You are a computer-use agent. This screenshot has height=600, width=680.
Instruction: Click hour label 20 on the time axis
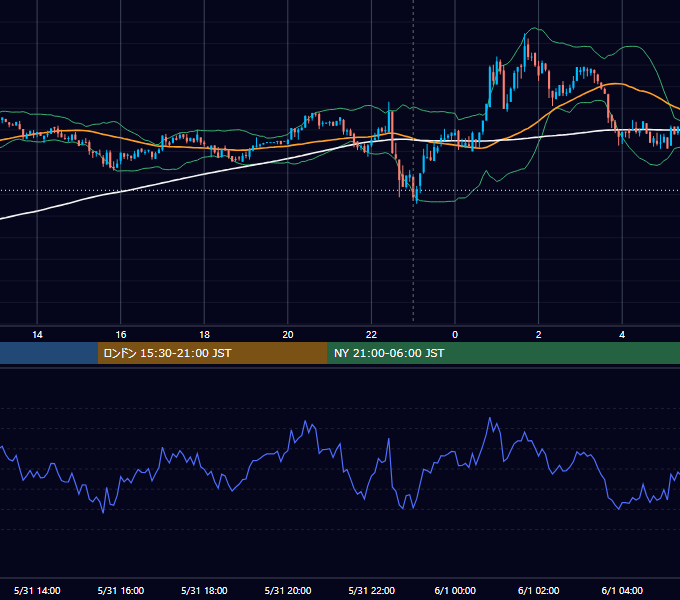click(x=288, y=335)
